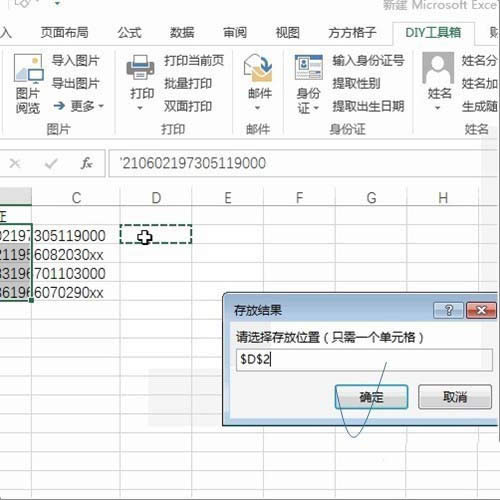Close the 存放结果 dialog
The image size is (500, 500).
(481, 310)
